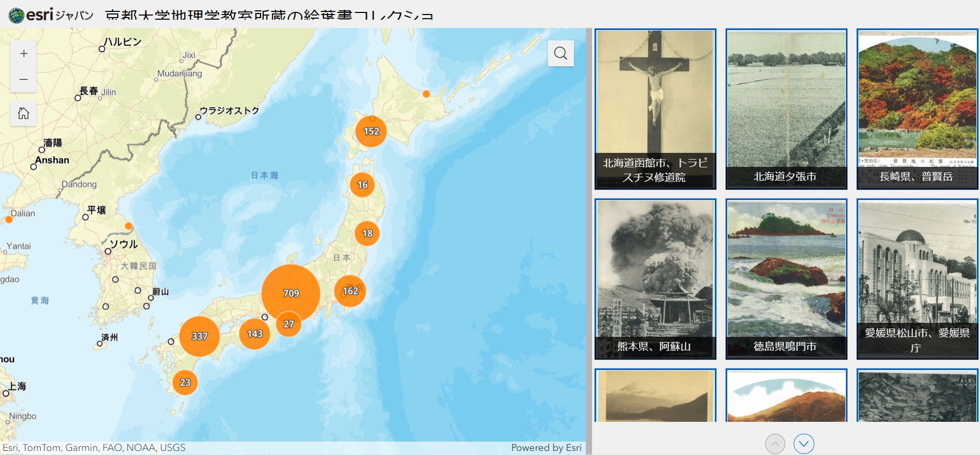The width and height of the screenshot is (980, 455).
Task: Select the 337 cluster marker
Action: point(199,336)
